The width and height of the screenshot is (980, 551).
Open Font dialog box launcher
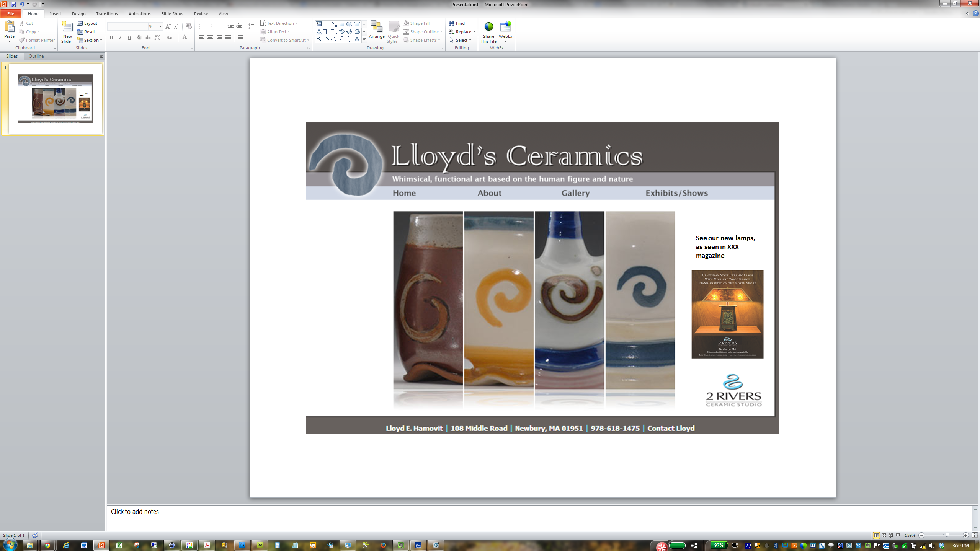[191, 48]
